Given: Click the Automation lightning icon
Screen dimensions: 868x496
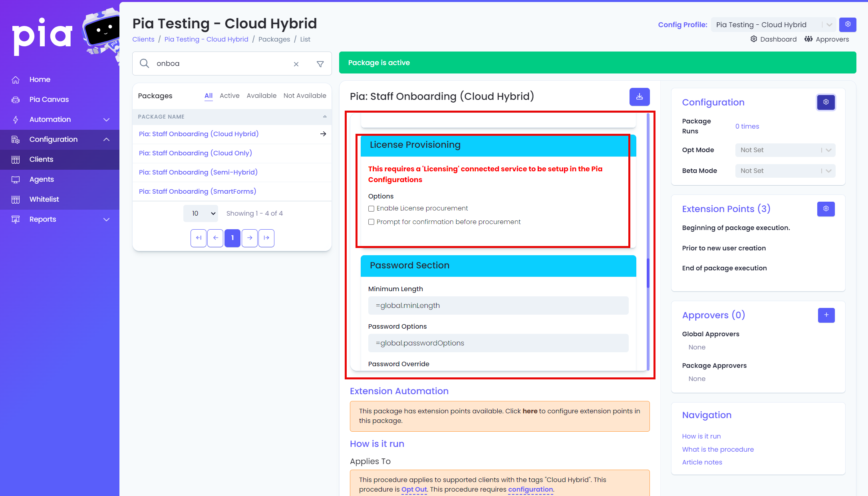Looking at the screenshot, I should [16, 119].
